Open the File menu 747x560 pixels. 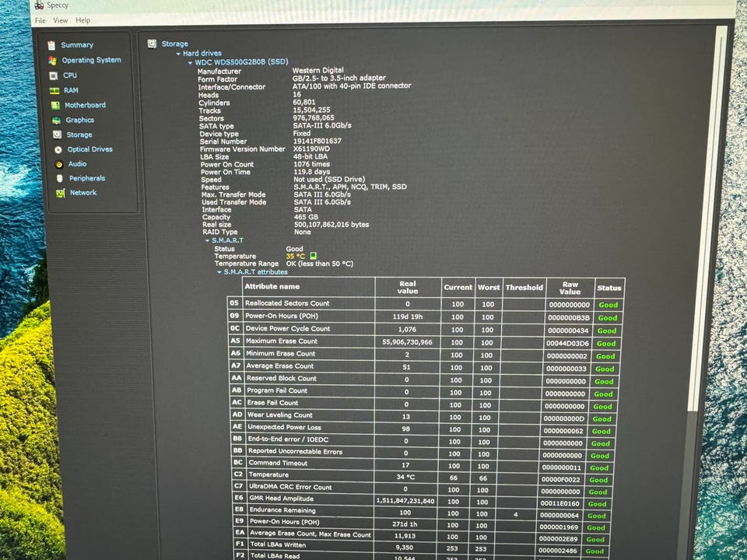(40, 20)
